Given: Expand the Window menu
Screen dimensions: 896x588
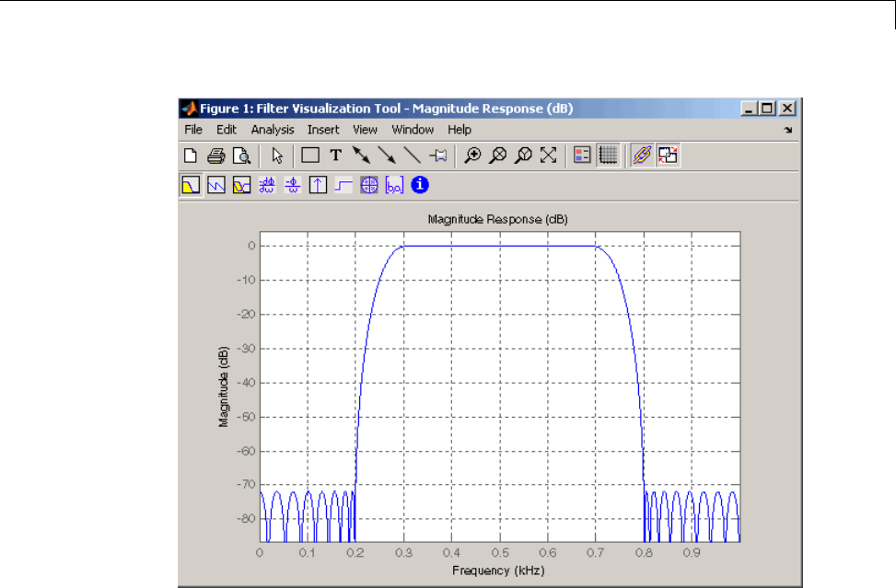Looking at the screenshot, I should (413, 130).
